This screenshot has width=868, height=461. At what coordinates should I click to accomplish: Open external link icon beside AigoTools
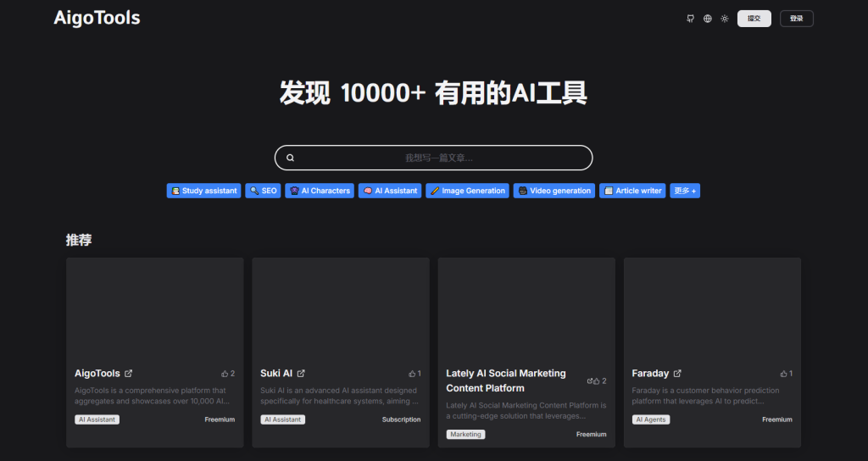(129, 374)
